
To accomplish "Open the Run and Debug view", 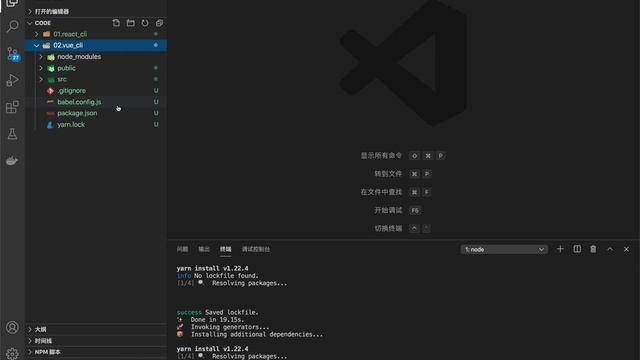I will (x=13, y=80).
